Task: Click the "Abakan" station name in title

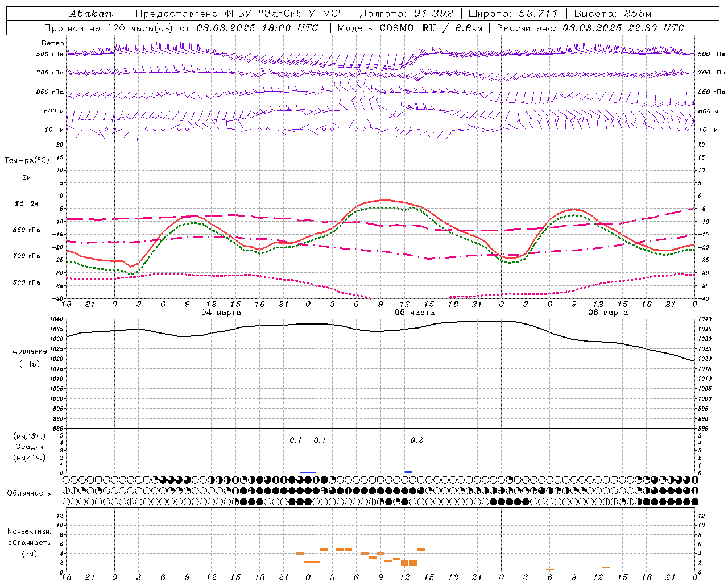Action: (92, 13)
